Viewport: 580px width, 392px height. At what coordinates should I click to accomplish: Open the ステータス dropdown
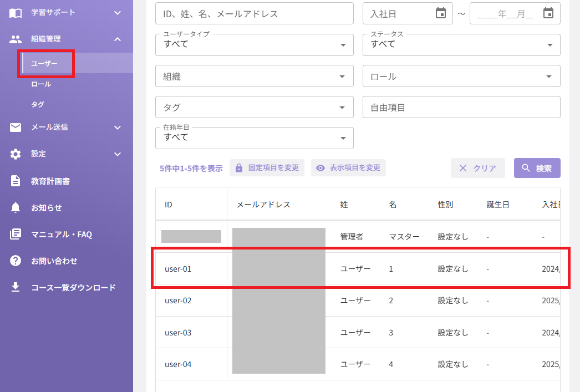[x=462, y=45]
